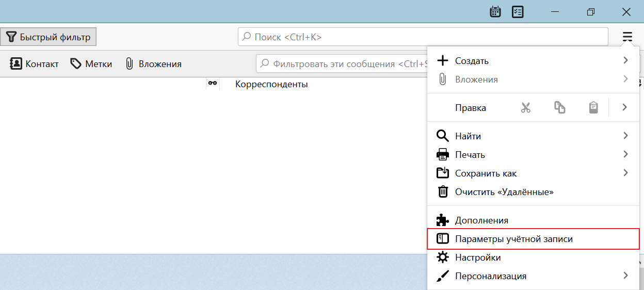Expand the Создать submenu arrow
Image resolution: width=644 pixels, height=290 pixels.
pos(625,60)
